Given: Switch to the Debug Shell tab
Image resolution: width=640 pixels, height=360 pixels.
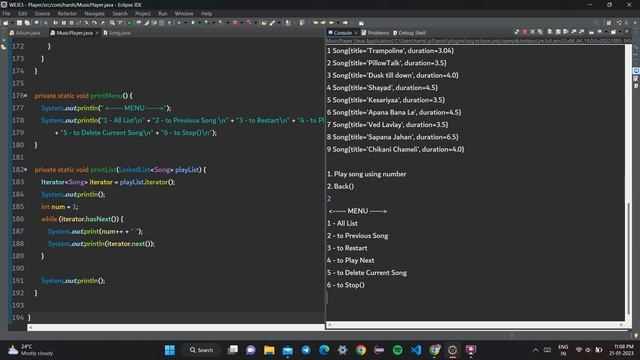Looking at the screenshot, I should [x=409, y=33].
